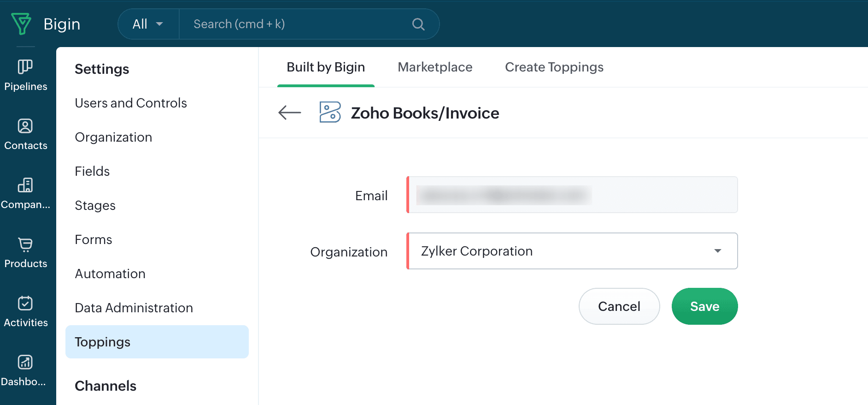Click the Email input field
This screenshot has width=868, height=405.
click(x=572, y=195)
